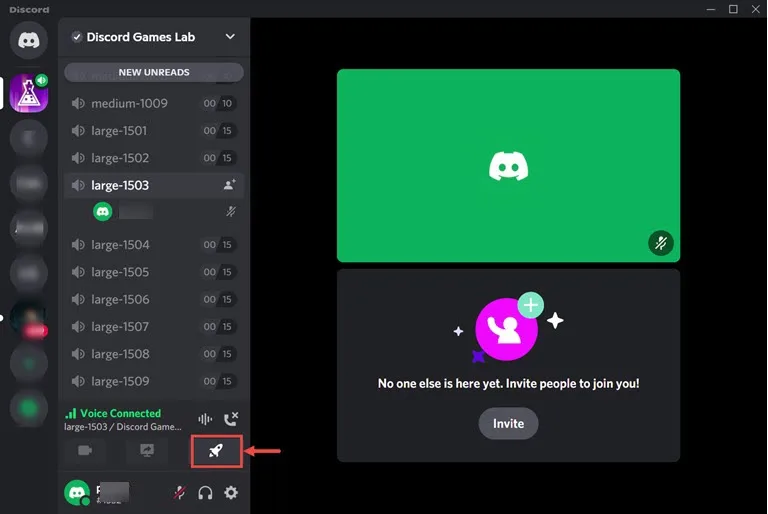The height and width of the screenshot is (514, 768).
Task: Click 'large-1503 / Discord Game...' text
Action: click(x=122, y=427)
